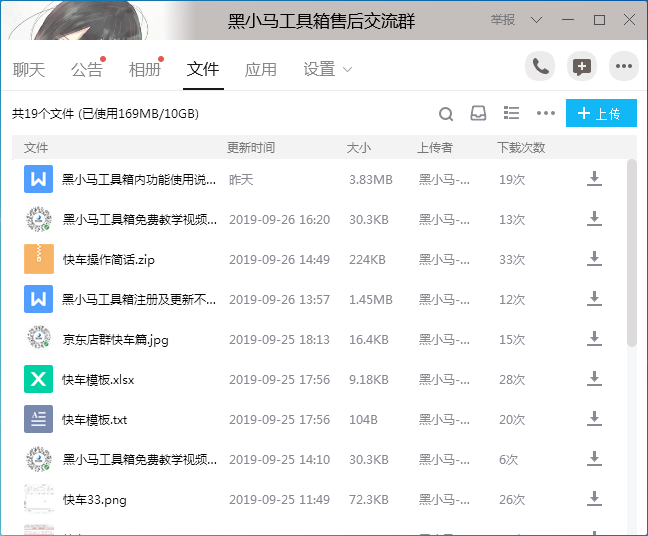Screen dimensions: 648x536
Task: Sort by 上传者 column header
Action: (x=435, y=148)
